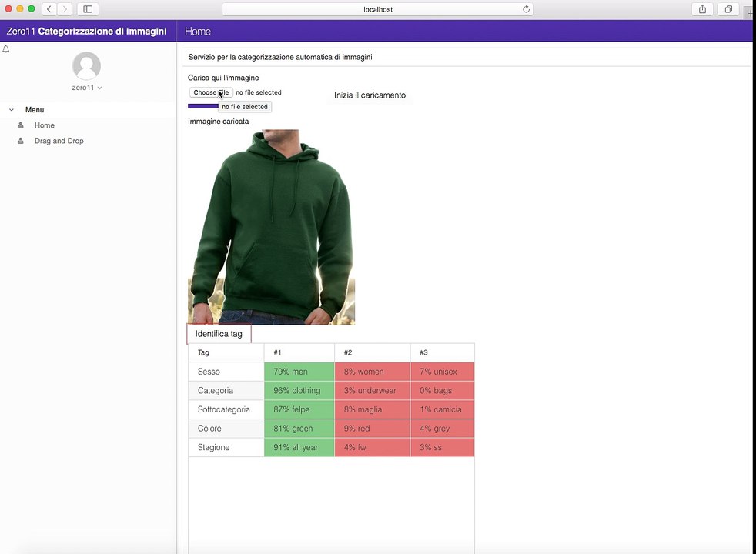
Task: Click the uploaded green hoodie image
Action: [x=272, y=227]
